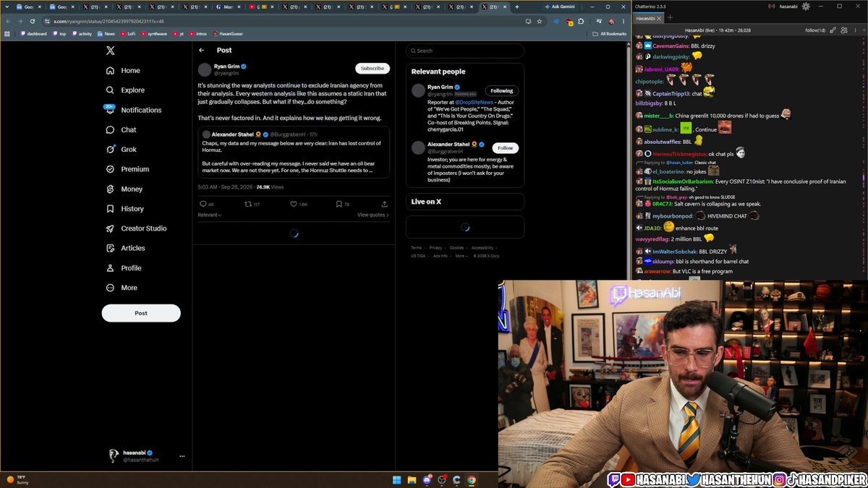Open the Accessibility footer link
The height and width of the screenshot is (488, 868).
pos(482,247)
